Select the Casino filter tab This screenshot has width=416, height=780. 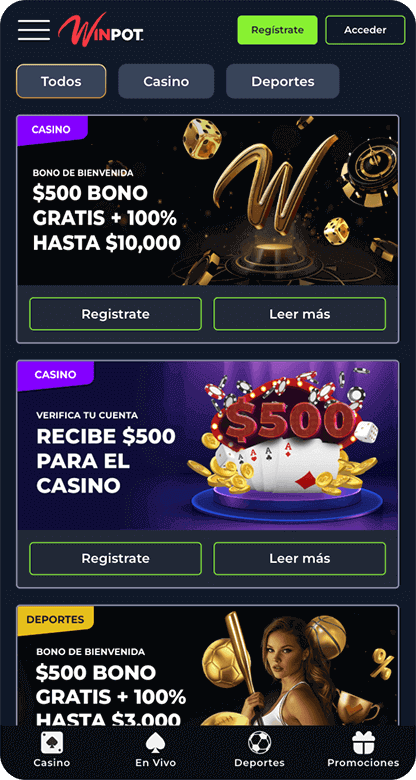tap(166, 81)
